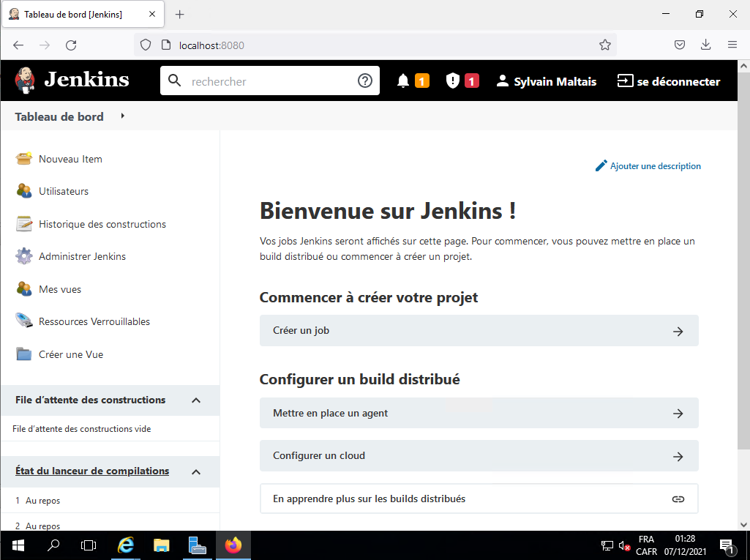Viewport: 750px width, 560px height.
Task: Collapse État du lanceur de compilations panel
Action: click(x=196, y=471)
